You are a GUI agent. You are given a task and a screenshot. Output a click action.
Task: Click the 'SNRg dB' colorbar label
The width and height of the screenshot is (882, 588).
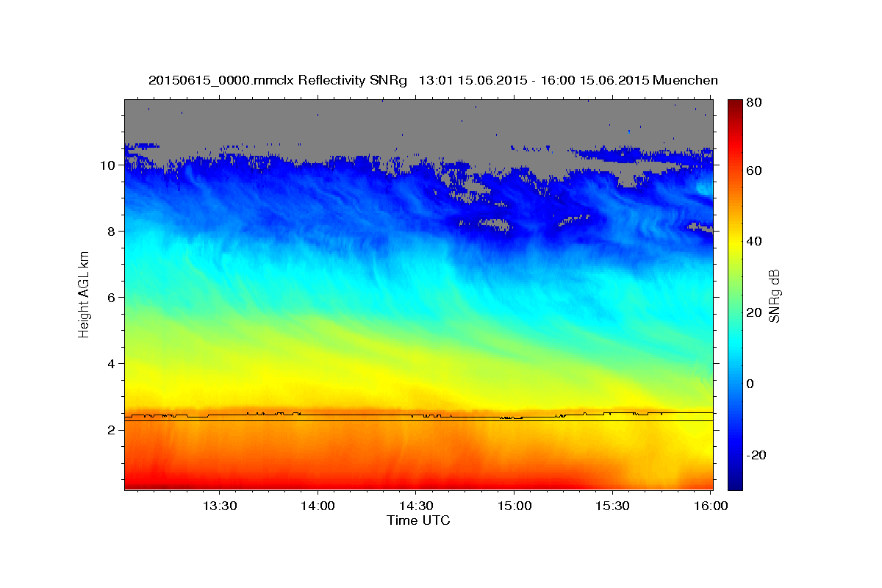pyautogui.click(x=773, y=295)
